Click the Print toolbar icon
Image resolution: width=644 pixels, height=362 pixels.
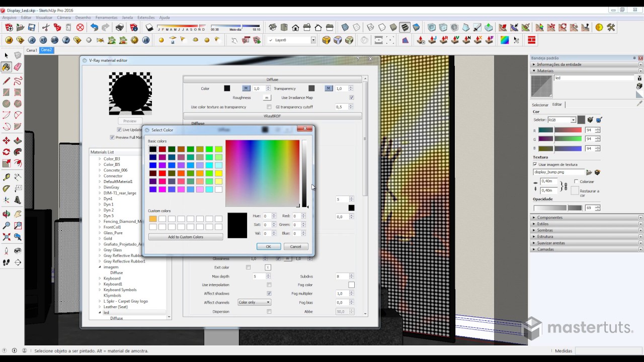point(120,28)
